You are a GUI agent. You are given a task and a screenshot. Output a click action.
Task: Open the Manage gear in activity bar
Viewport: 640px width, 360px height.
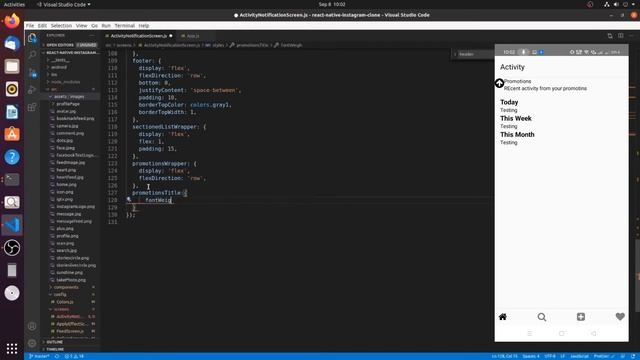pyautogui.click(x=32, y=343)
